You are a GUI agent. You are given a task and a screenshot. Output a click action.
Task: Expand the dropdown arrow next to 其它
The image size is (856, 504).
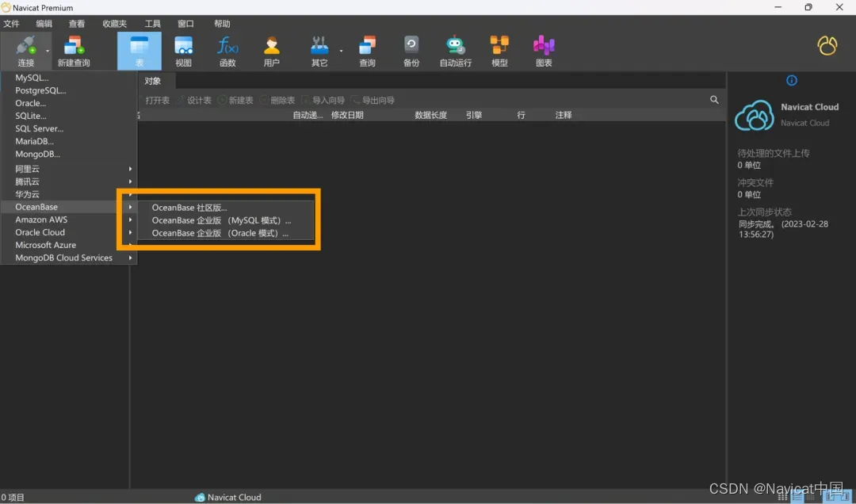coord(341,51)
